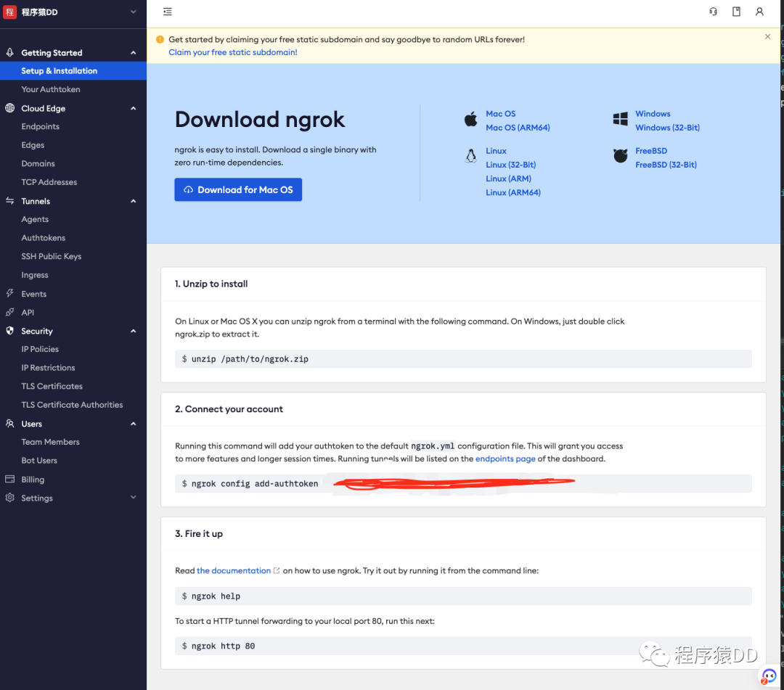Open Your Authtoken page

point(51,89)
